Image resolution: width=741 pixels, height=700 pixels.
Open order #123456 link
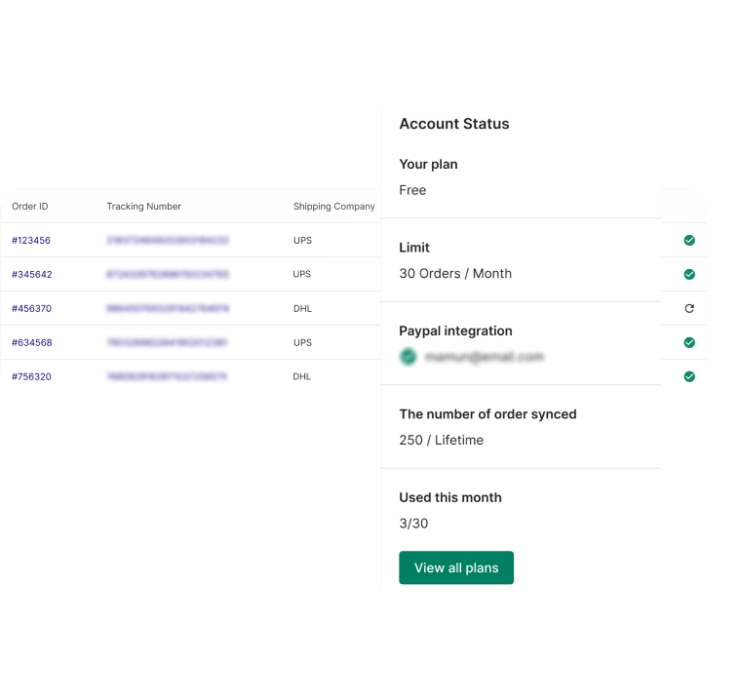(x=31, y=240)
